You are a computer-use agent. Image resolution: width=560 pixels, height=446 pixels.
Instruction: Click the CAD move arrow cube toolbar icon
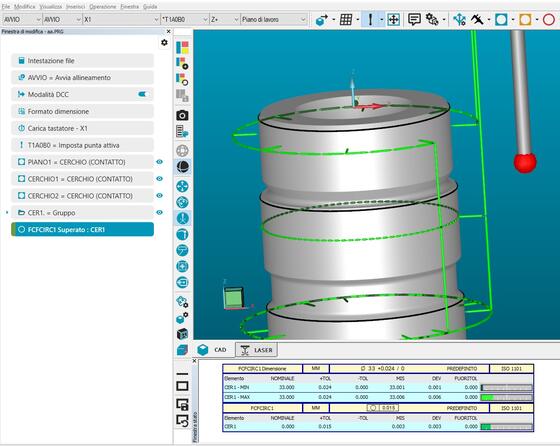tap(322, 20)
